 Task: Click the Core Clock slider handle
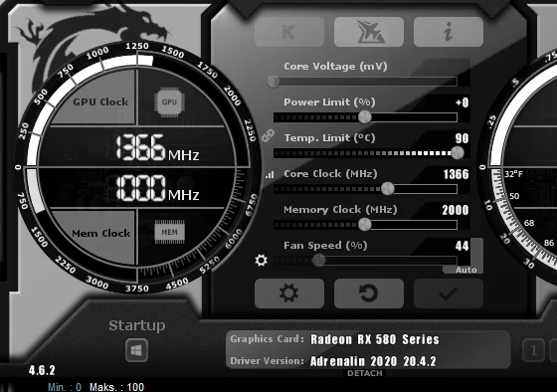[x=388, y=189]
